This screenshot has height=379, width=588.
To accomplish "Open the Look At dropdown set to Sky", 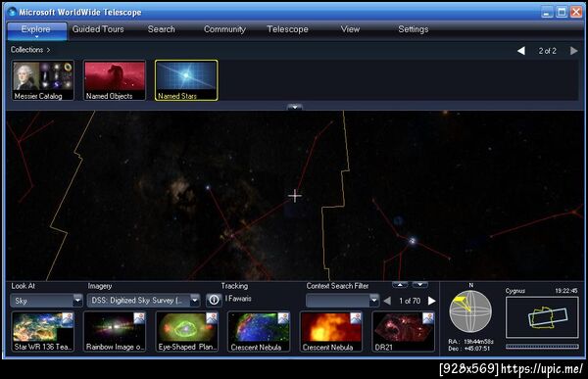I will click(46, 301).
